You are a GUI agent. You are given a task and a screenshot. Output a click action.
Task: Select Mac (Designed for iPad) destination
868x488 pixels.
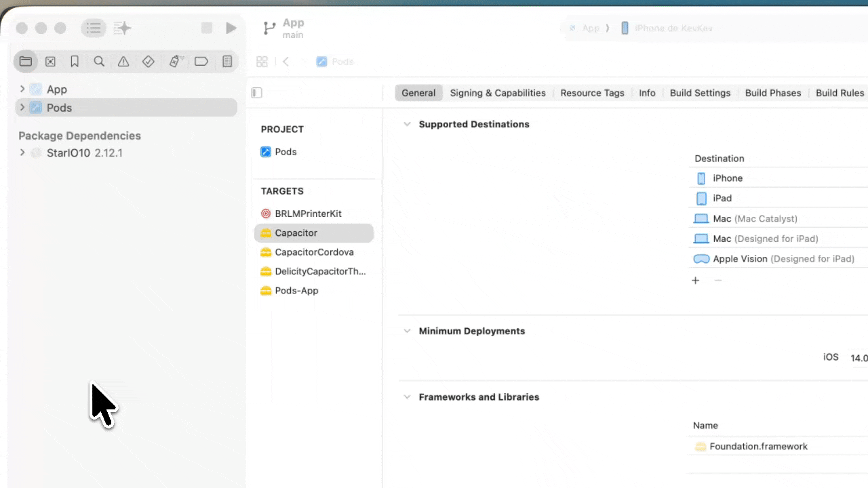pyautogui.click(x=778, y=239)
